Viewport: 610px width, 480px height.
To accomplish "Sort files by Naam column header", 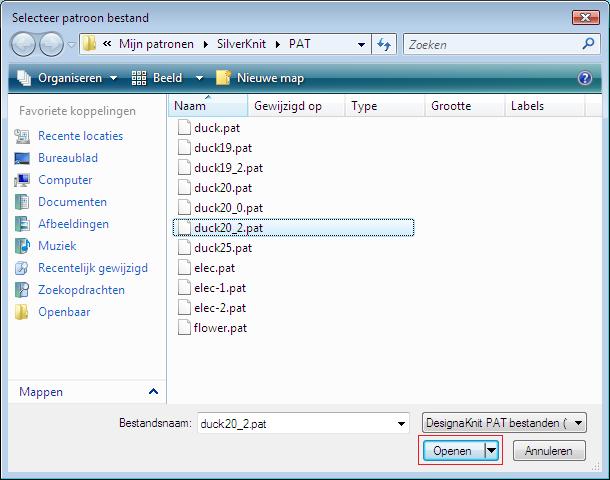I will coord(190,105).
